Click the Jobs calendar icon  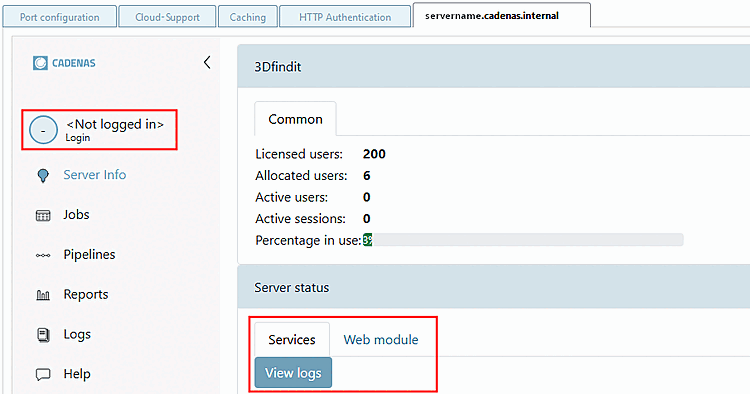[43, 216]
